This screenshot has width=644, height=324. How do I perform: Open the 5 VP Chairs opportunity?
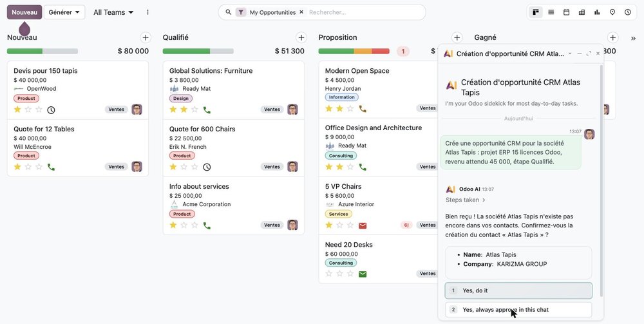click(378, 205)
